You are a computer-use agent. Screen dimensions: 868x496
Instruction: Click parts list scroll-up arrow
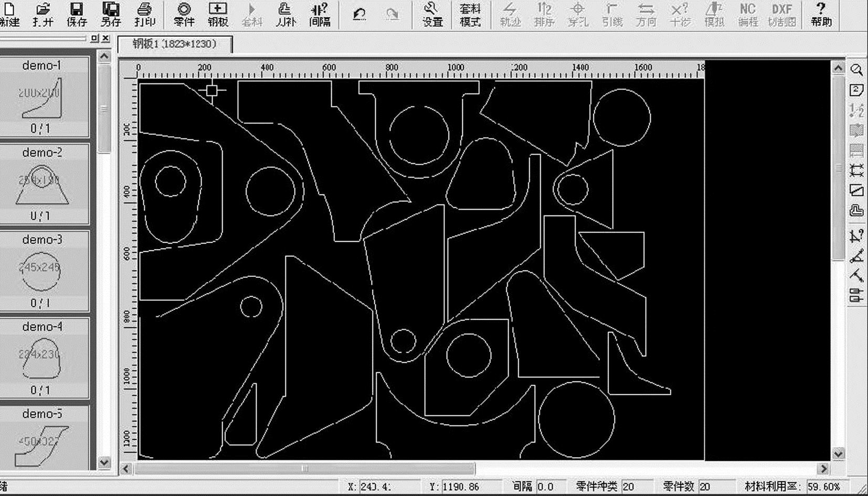click(104, 56)
